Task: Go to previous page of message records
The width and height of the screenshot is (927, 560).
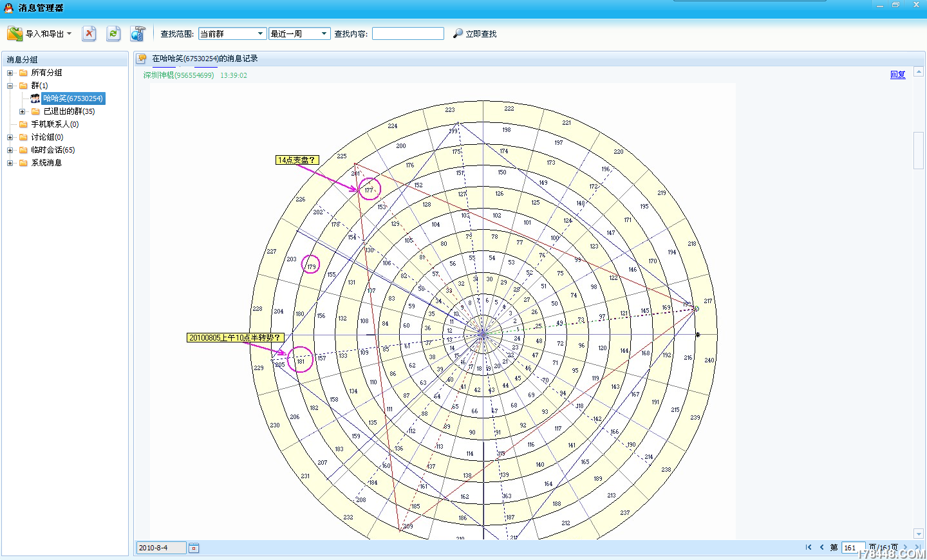Action: [x=821, y=547]
